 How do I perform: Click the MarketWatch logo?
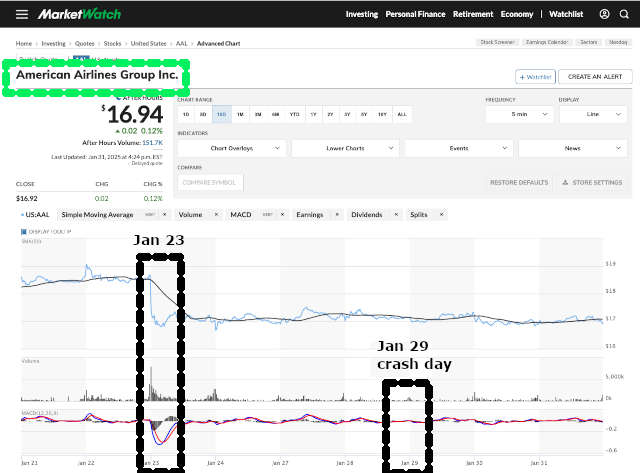[80, 14]
